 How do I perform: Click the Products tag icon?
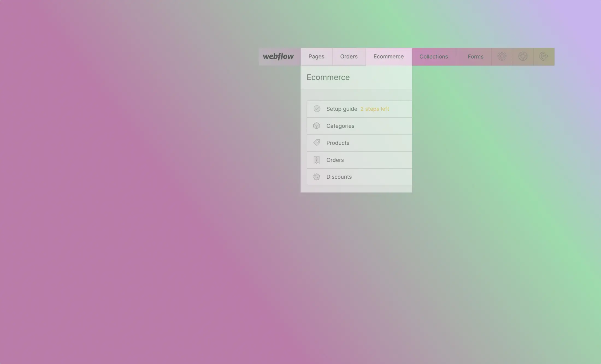[317, 143]
